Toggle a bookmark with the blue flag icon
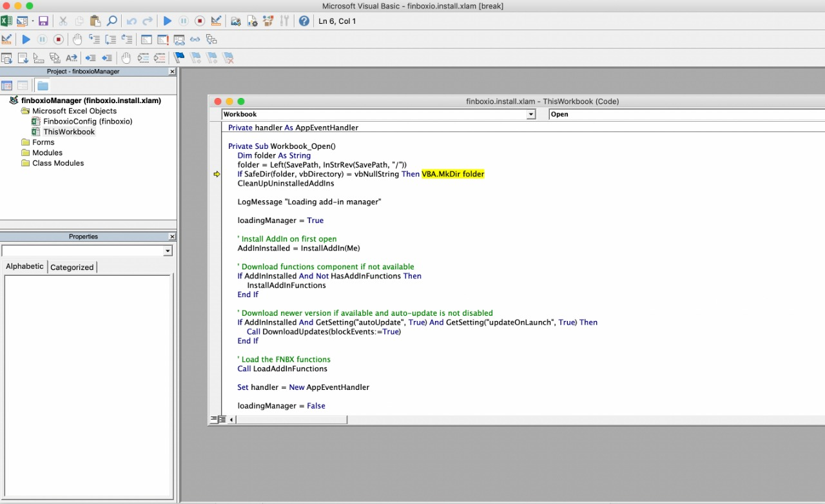 click(179, 58)
